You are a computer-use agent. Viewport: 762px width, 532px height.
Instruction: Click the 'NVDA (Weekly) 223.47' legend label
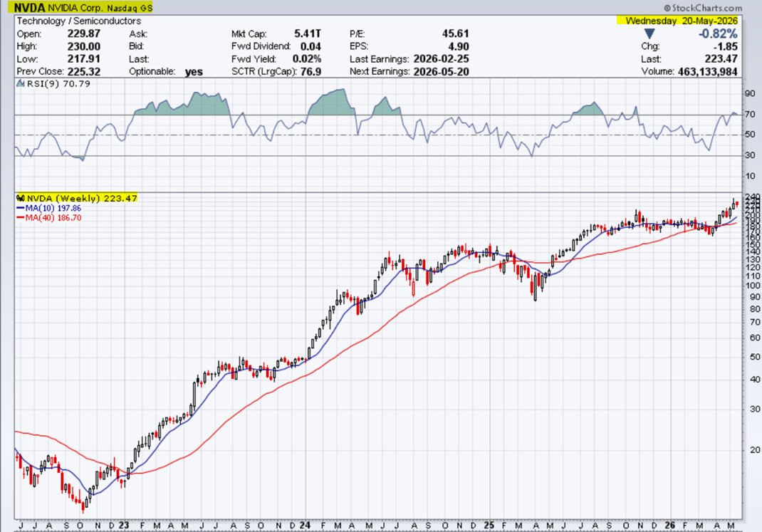click(x=82, y=198)
